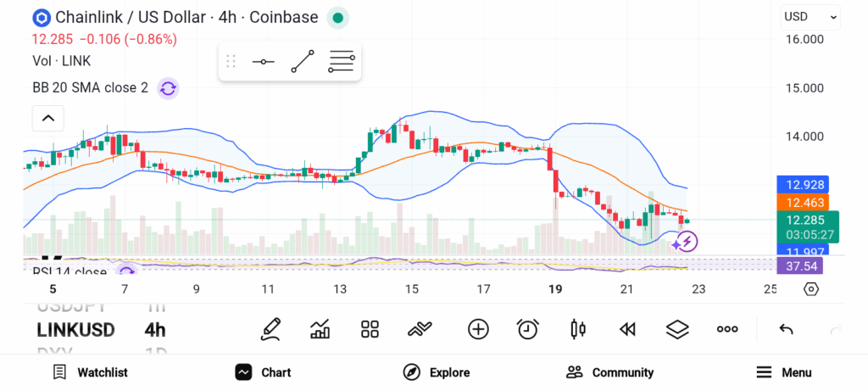868x391 pixels.
Task: Open the object tree layers icon
Action: (x=677, y=329)
